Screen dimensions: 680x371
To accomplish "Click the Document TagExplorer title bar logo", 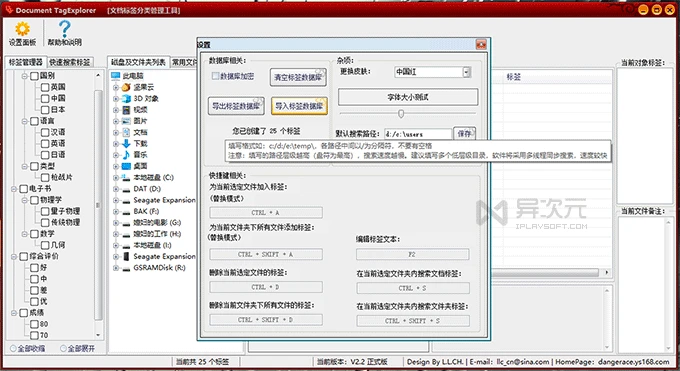I will click(9, 10).
